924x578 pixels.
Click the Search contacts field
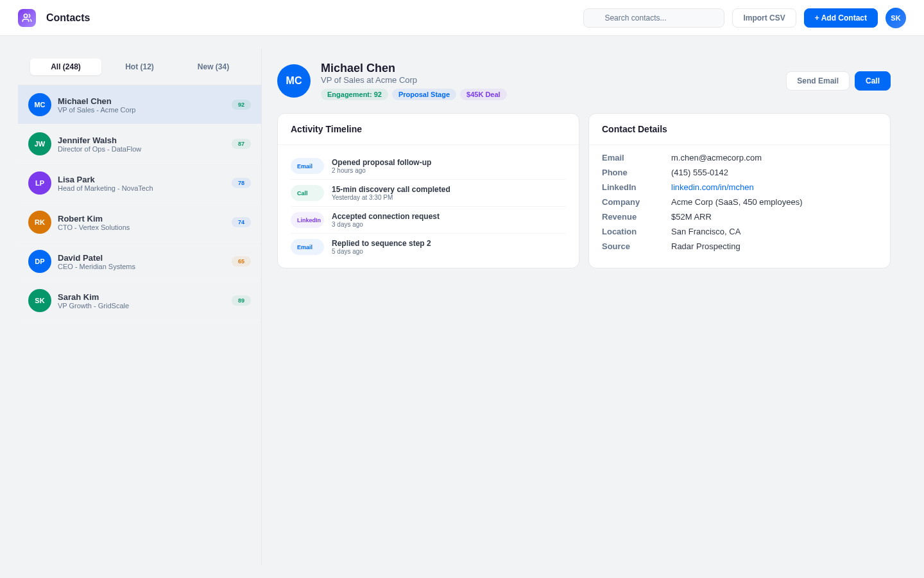pyautogui.click(x=654, y=18)
